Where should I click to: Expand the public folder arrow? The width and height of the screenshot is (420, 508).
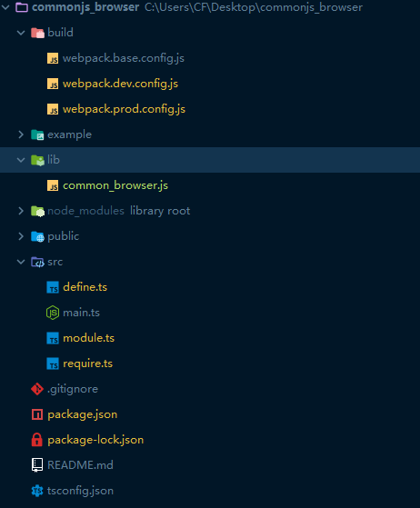coord(21,236)
